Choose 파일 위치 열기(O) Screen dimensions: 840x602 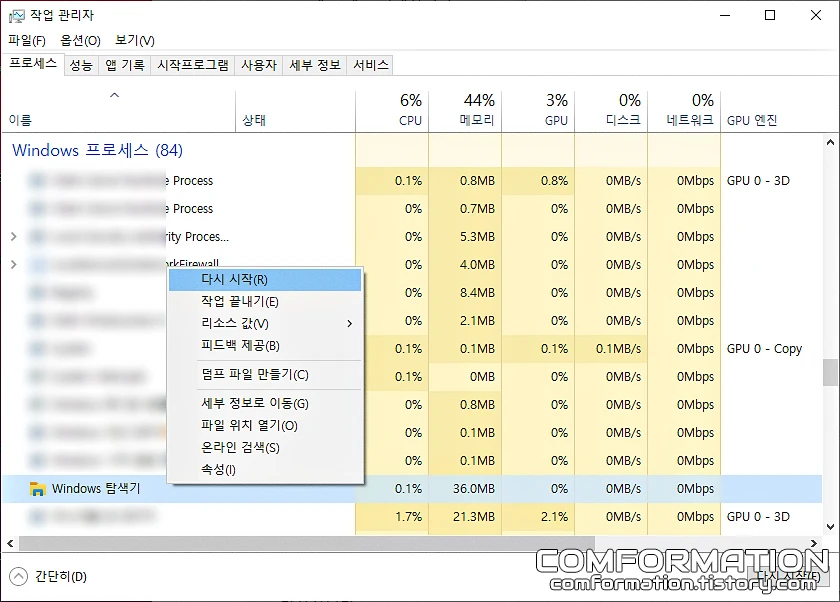tap(265, 425)
